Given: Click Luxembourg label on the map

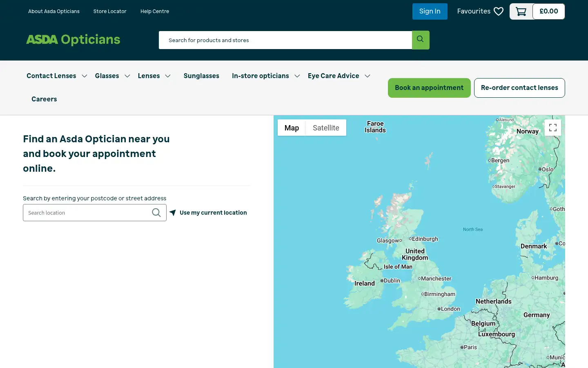Looking at the screenshot, I should pos(497,334).
